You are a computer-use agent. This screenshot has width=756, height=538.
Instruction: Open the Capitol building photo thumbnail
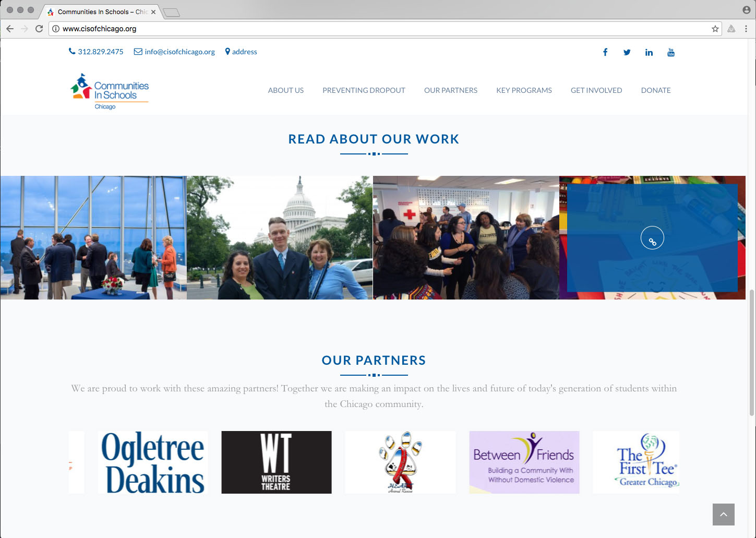click(280, 237)
